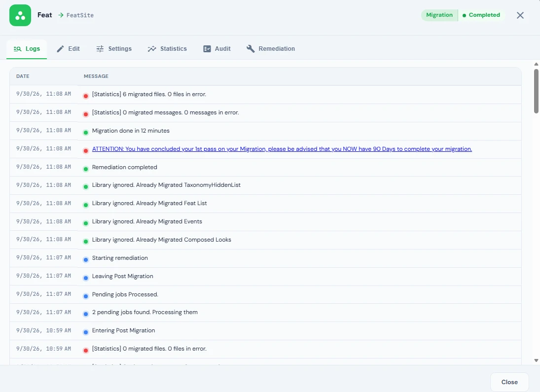Click the MESSAGE column header
The image size is (540, 392).
(96, 76)
